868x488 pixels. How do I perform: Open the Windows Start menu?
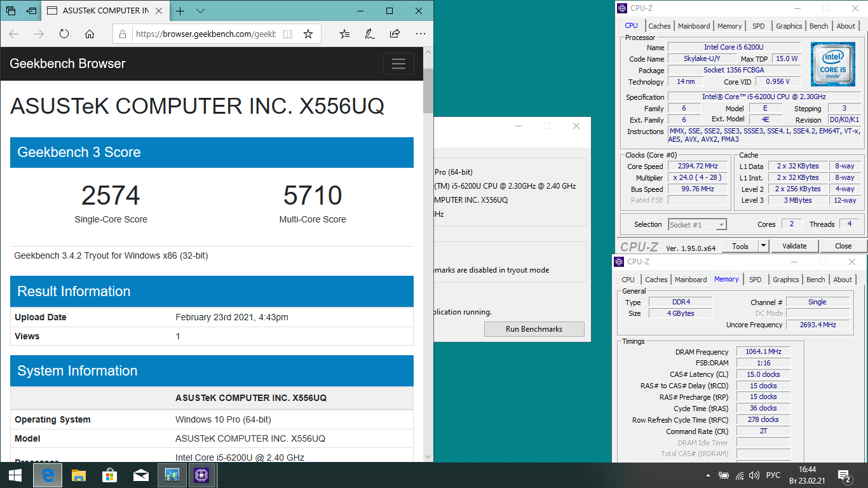click(x=15, y=475)
